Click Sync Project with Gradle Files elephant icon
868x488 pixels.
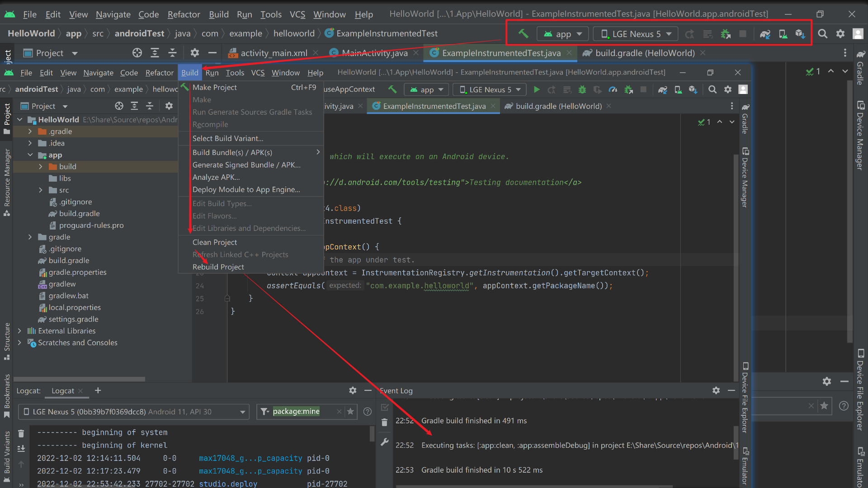(x=662, y=89)
